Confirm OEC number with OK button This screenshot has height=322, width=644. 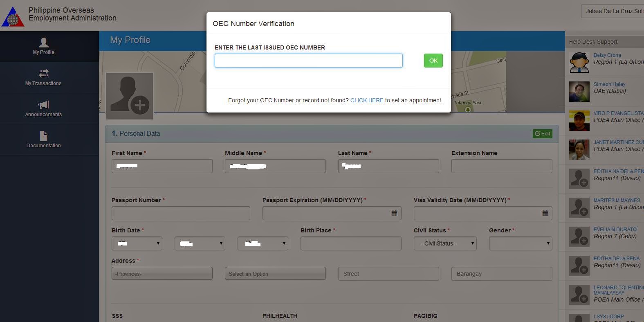pyautogui.click(x=433, y=61)
